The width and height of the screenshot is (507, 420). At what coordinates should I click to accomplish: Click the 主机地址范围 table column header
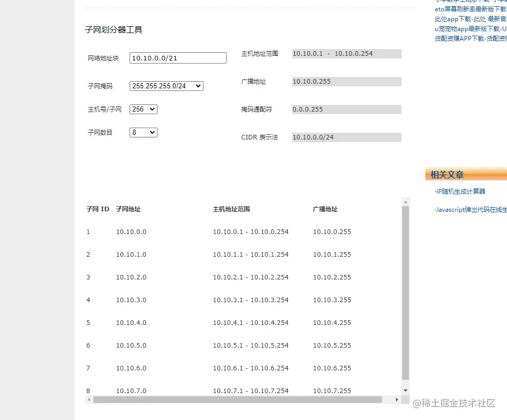tap(231, 209)
